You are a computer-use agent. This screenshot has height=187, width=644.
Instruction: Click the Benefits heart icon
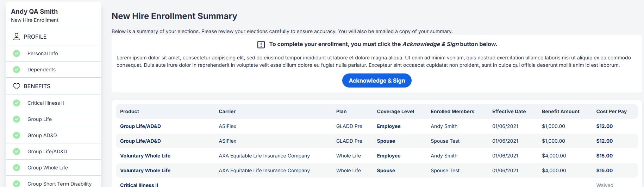(17, 86)
